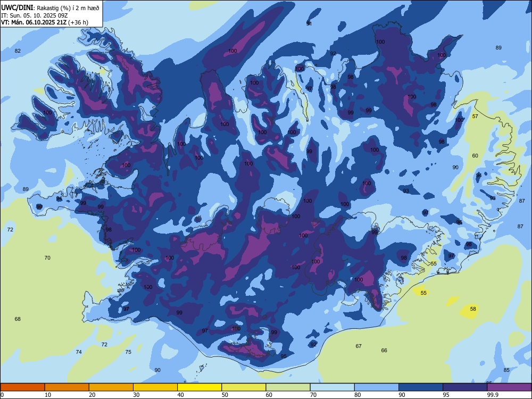
Task: Click the 91 value at the map's top edge
Action: pyautogui.click(x=309, y=23)
